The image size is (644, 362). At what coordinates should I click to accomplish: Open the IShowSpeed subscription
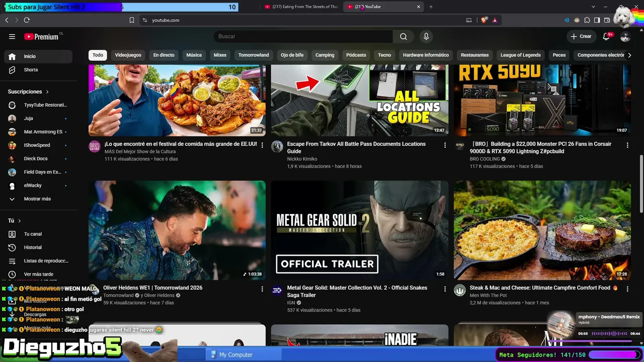pos(38,145)
